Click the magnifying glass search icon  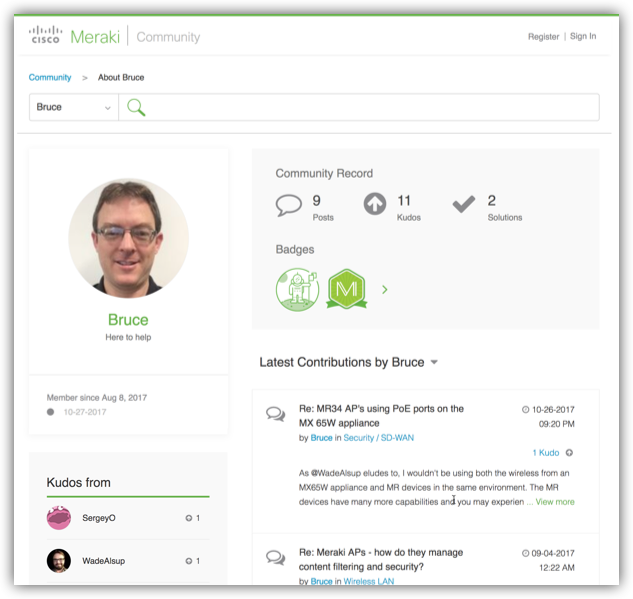pos(136,107)
